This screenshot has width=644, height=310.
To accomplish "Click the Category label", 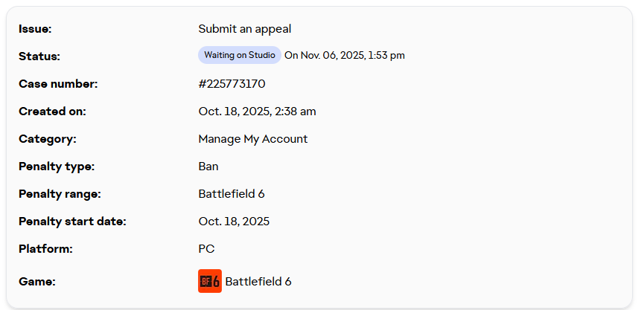I will coord(48,139).
